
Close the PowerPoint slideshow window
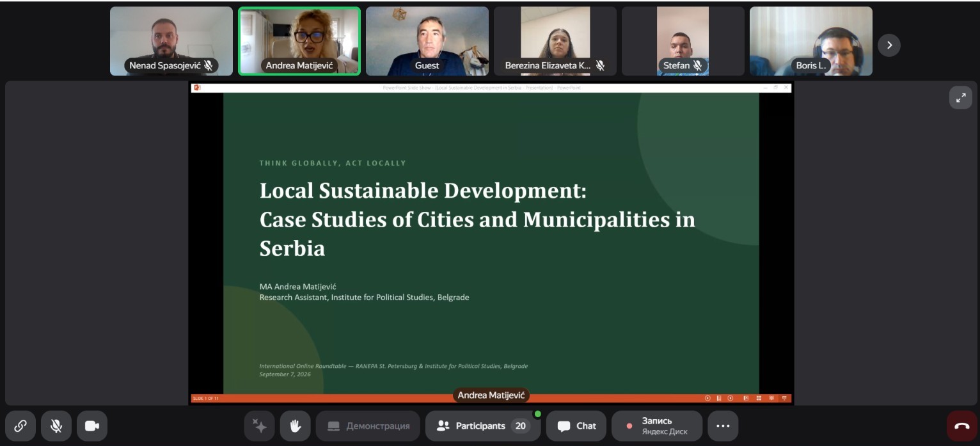click(x=786, y=87)
